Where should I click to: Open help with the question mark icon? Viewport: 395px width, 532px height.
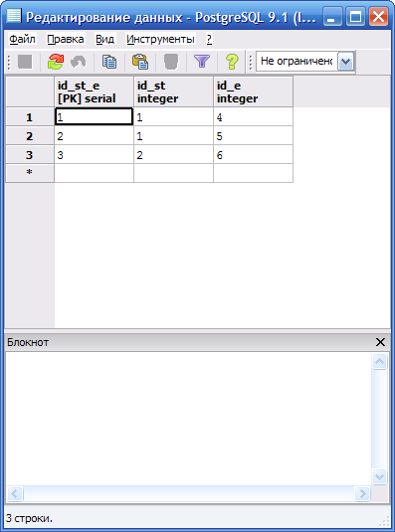(x=233, y=62)
